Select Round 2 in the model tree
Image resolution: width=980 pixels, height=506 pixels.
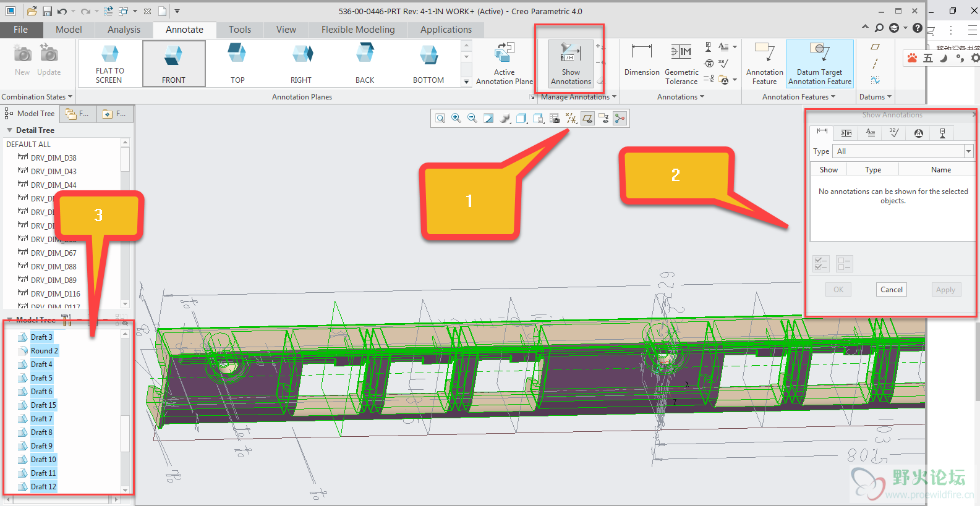click(x=45, y=351)
